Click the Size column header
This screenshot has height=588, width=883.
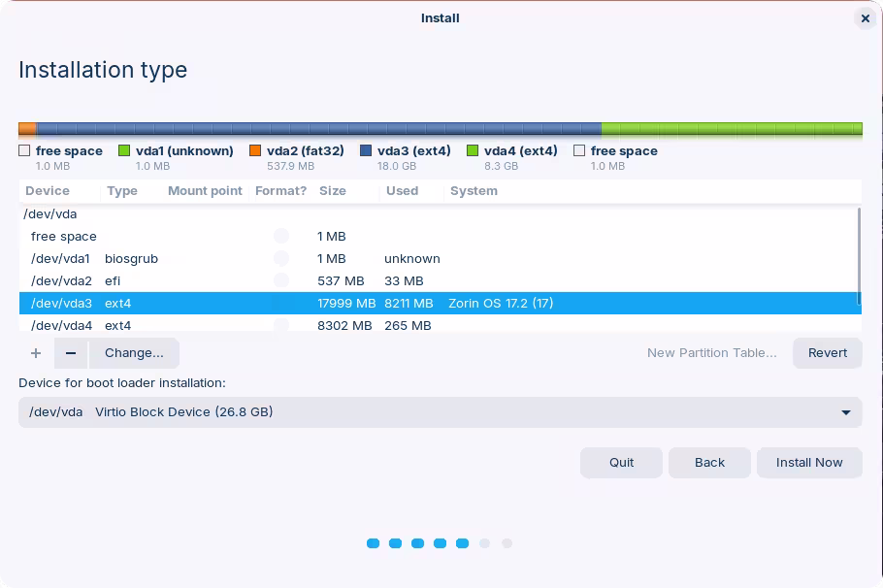[x=333, y=191]
